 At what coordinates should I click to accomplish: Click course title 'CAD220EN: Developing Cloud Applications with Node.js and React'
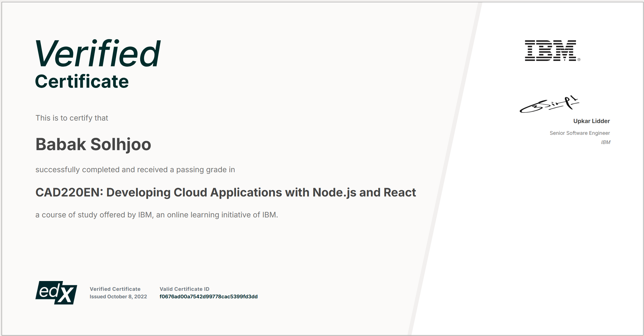(x=226, y=193)
